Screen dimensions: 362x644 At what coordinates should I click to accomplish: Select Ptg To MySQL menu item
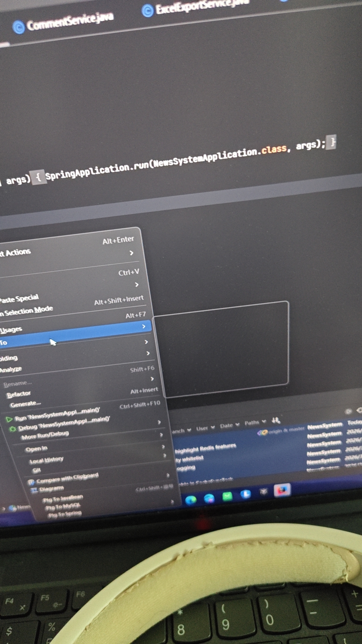point(63,506)
